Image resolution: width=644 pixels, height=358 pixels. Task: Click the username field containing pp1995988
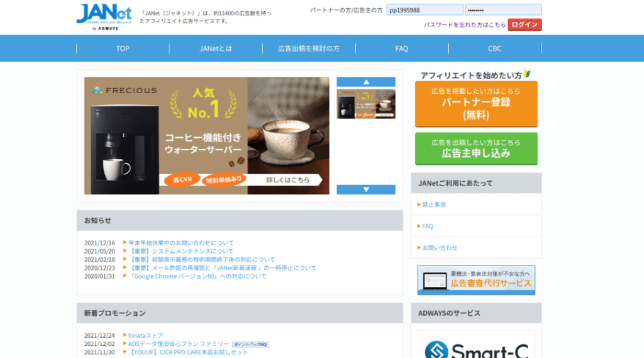coord(425,10)
